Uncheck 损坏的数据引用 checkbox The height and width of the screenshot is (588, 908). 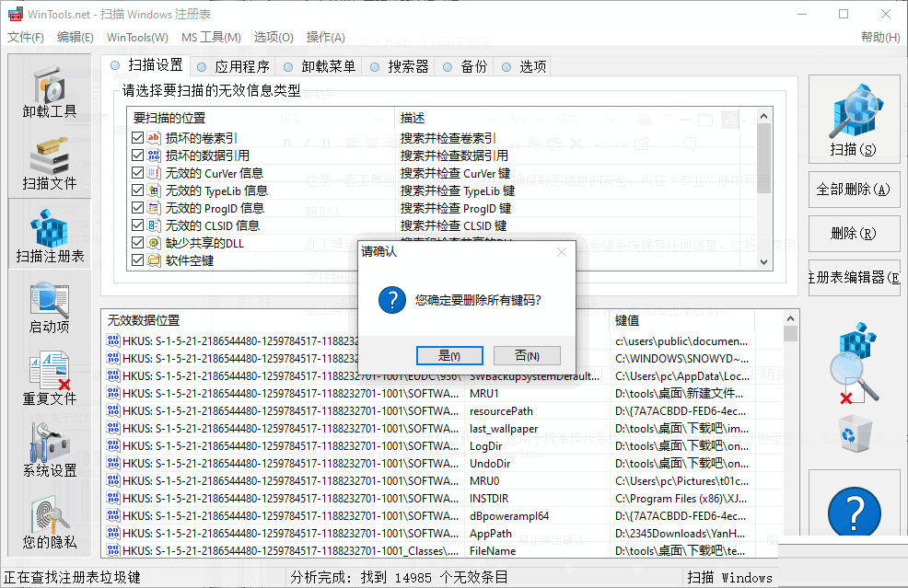tap(138, 156)
